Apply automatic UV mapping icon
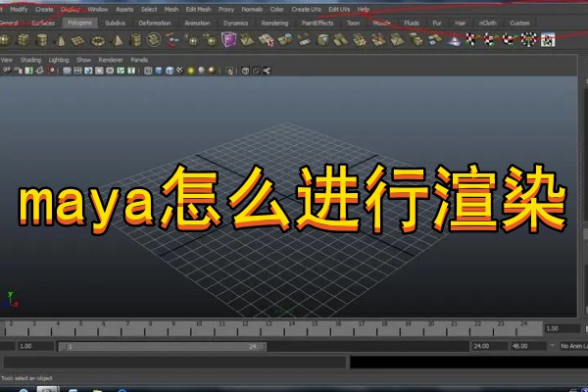The width and height of the screenshot is (588, 392). pyautogui.click(x=528, y=39)
